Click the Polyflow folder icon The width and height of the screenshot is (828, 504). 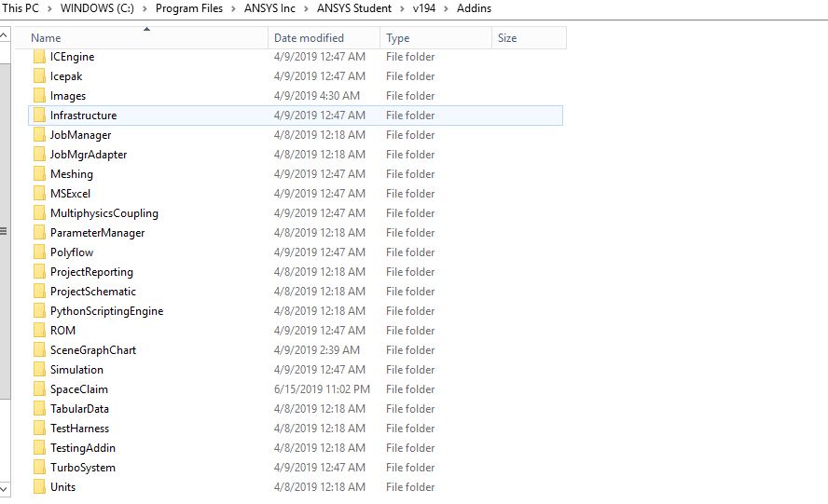(39, 252)
